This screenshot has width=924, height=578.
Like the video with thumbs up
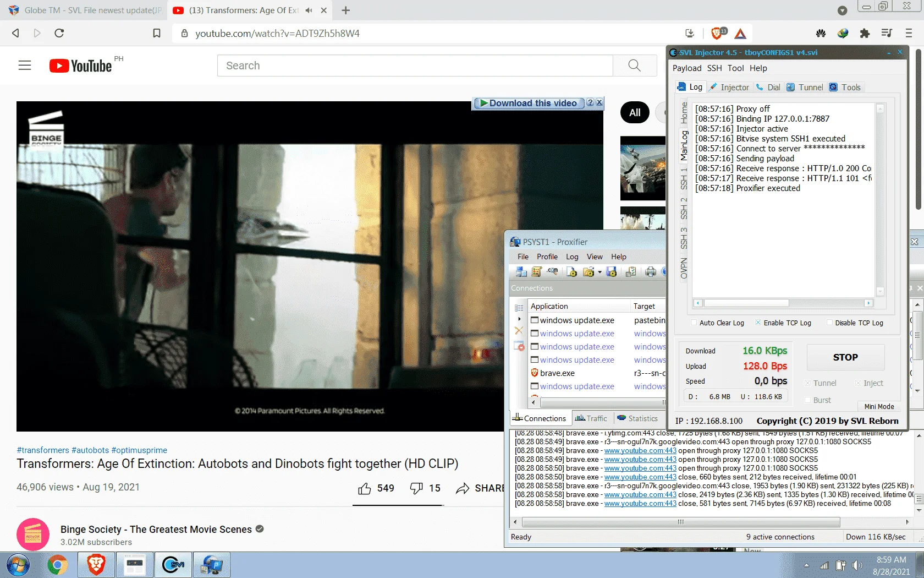[365, 488]
